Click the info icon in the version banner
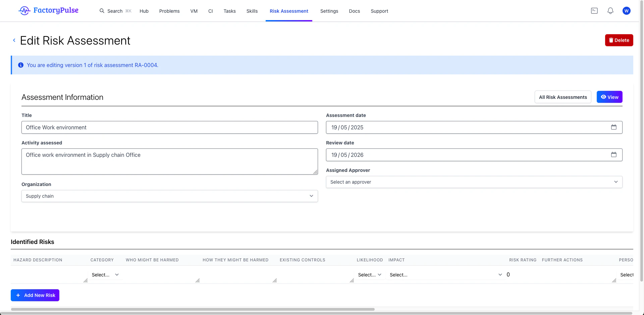Image resolution: width=644 pixels, height=315 pixels. click(x=21, y=65)
